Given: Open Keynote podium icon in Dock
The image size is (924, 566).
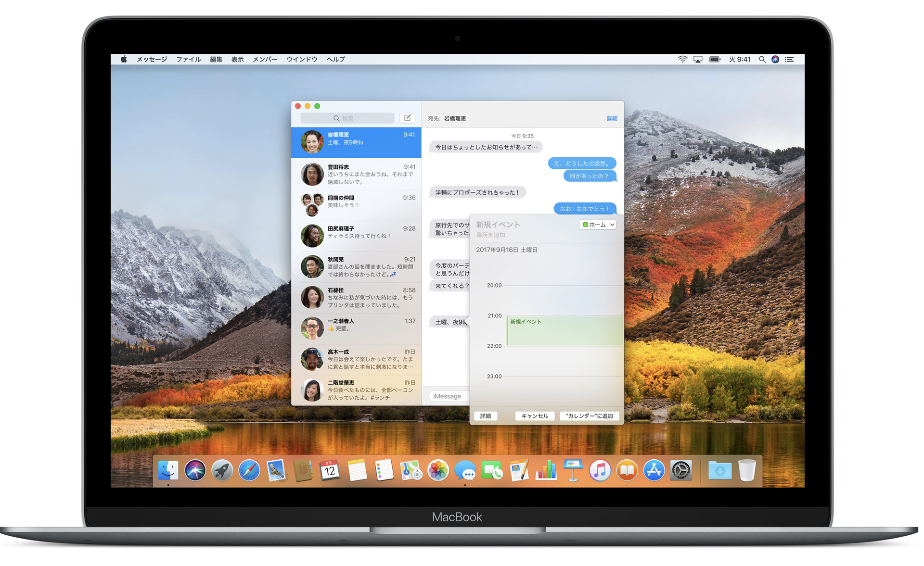Looking at the screenshot, I should coord(573,470).
